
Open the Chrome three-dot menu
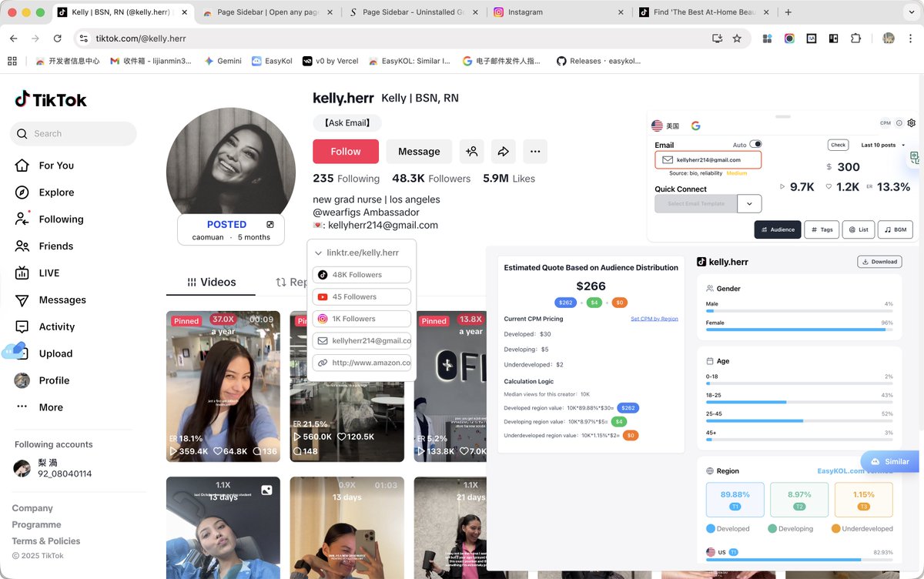912,38
